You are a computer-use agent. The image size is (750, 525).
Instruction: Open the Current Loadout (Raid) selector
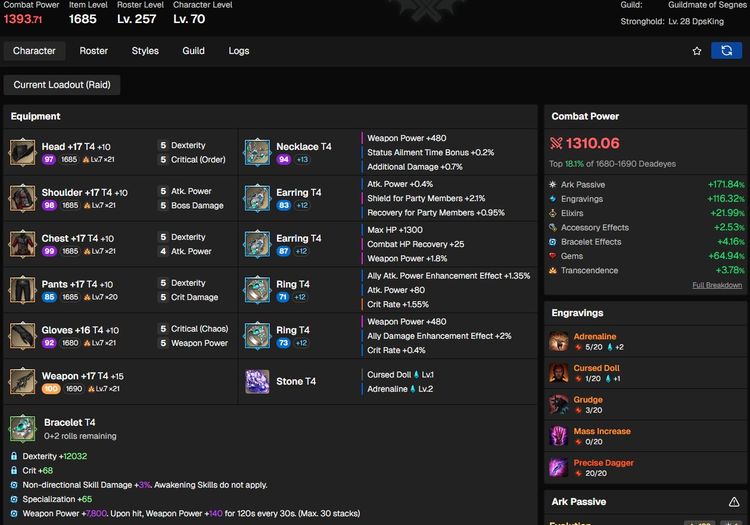click(62, 85)
